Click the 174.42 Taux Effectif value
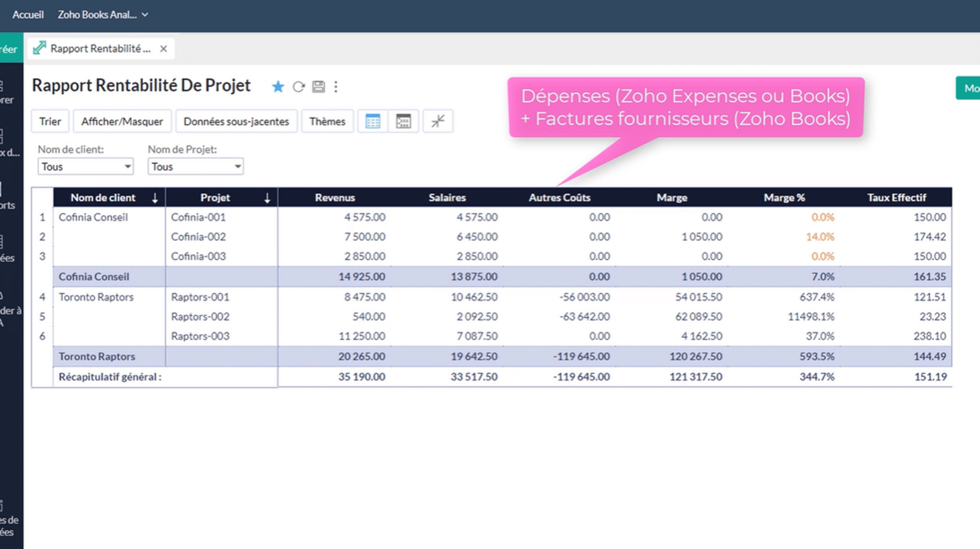 (x=930, y=237)
